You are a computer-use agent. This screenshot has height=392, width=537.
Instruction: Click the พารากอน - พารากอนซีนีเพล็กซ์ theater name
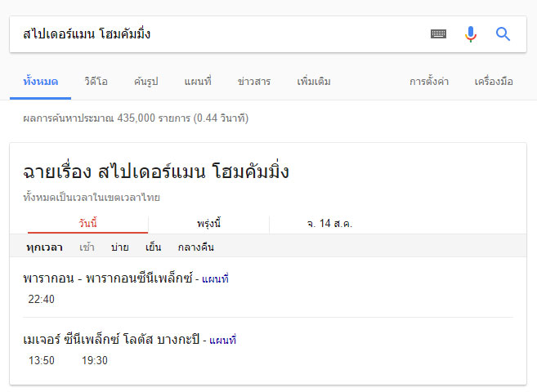coord(108,278)
